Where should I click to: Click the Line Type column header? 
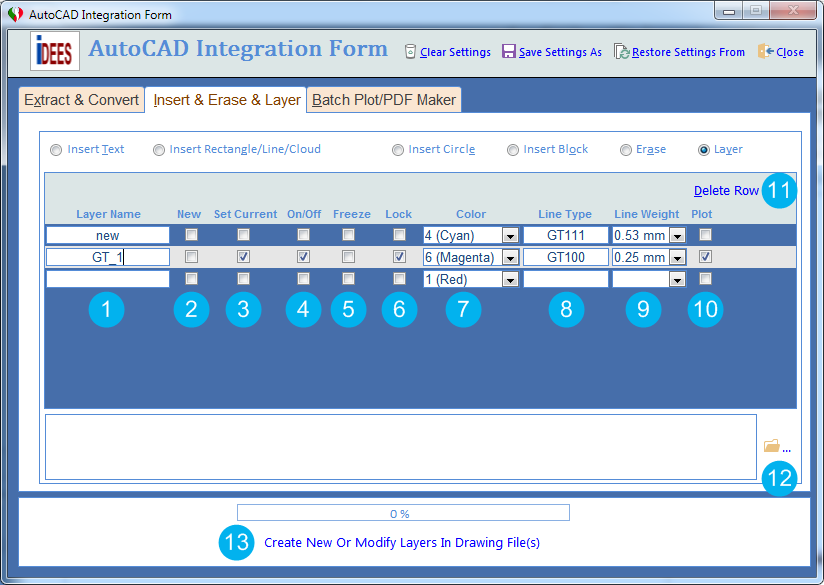565,214
